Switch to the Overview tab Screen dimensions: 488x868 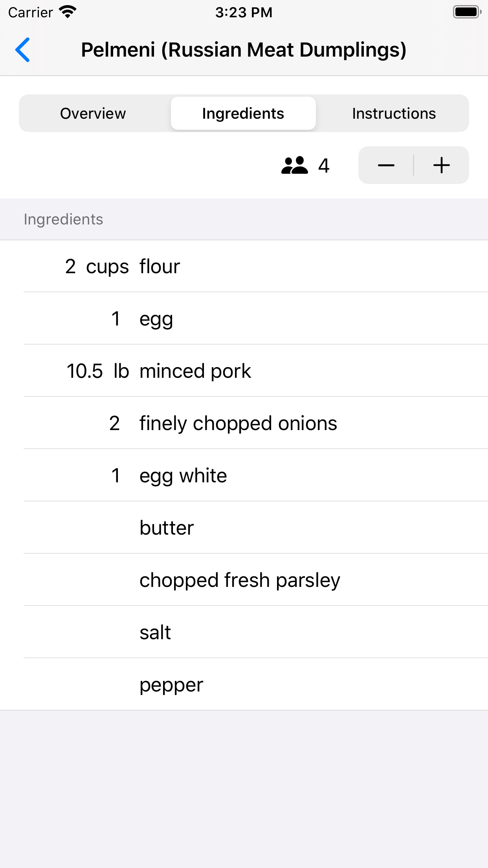(x=93, y=114)
